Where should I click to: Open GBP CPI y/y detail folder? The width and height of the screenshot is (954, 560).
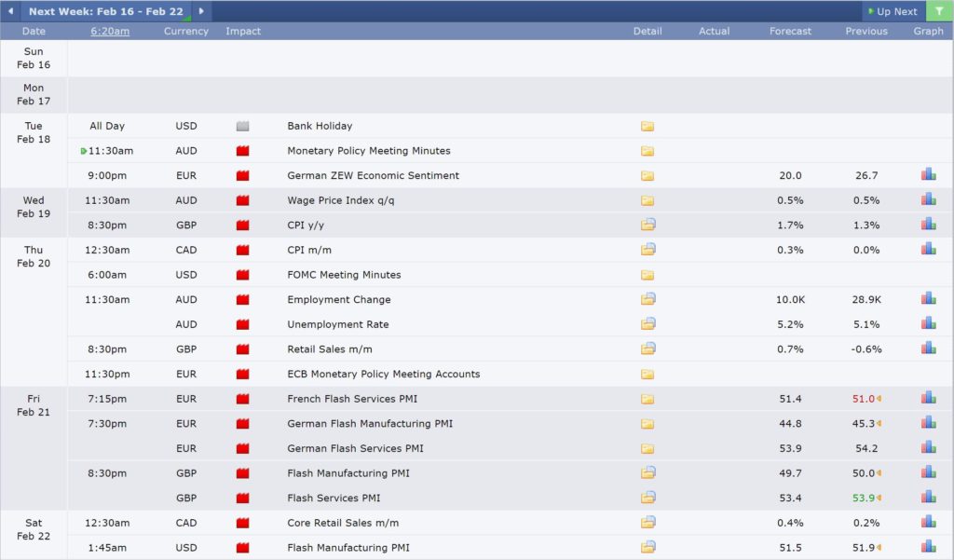648,225
